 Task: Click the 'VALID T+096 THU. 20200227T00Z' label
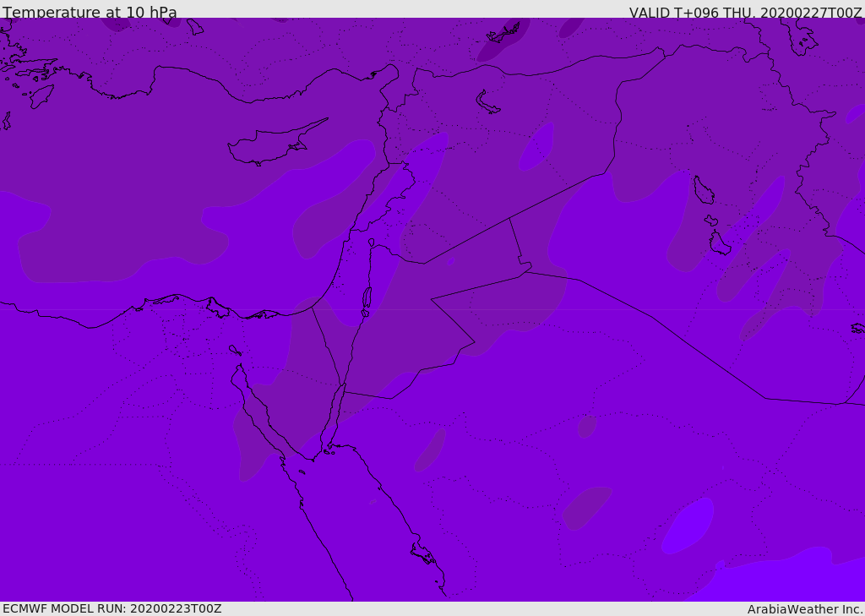[x=745, y=12]
